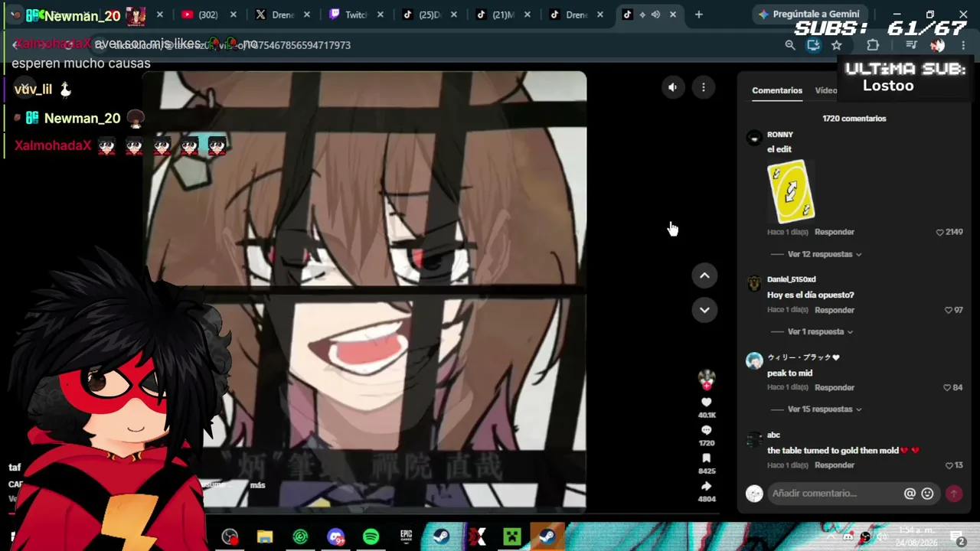
Task: Like the video with the heart icon
Action: (706, 403)
